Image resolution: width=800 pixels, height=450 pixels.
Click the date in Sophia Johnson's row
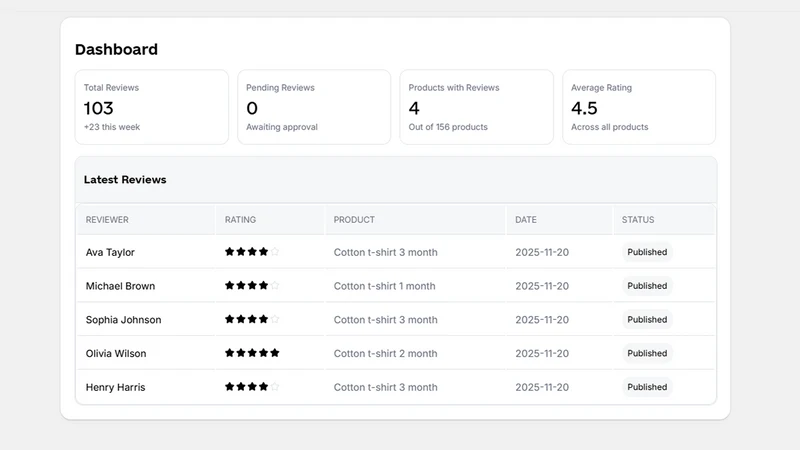coord(542,319)
